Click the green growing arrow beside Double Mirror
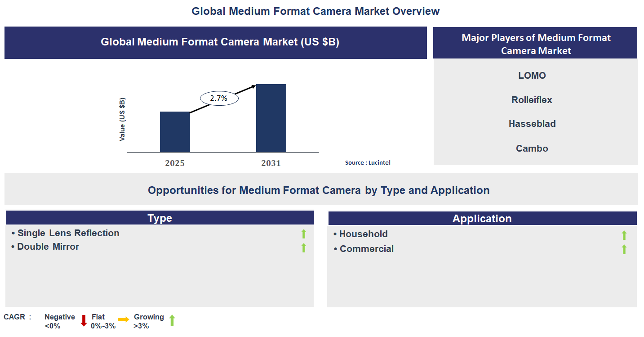The width and height of the screenshot is (644, 337). [304, 247]
